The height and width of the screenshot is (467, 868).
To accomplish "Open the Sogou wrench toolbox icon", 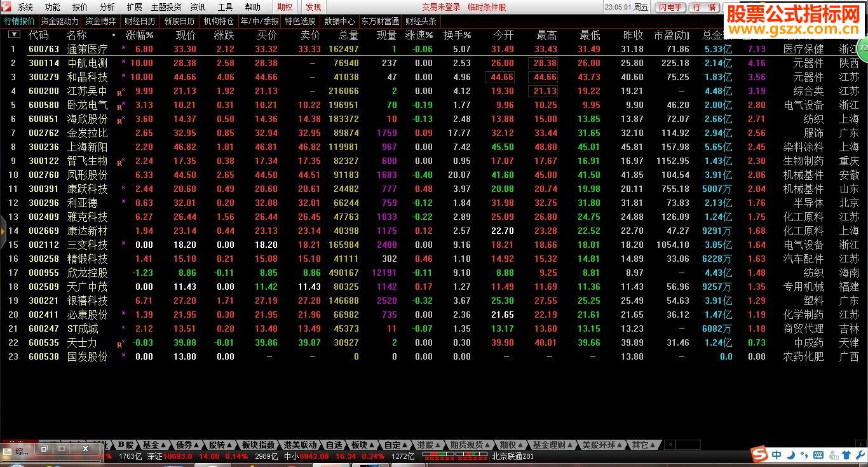I will (860, 455).
